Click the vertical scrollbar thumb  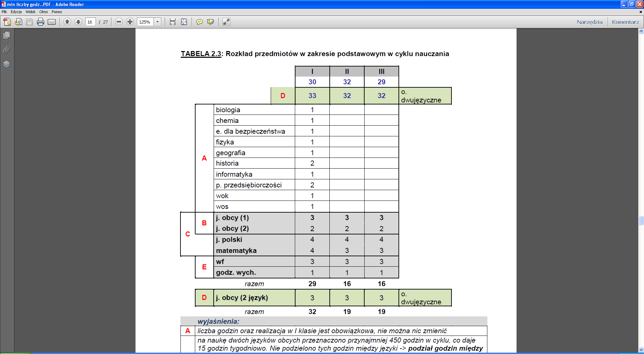[641, 221]
